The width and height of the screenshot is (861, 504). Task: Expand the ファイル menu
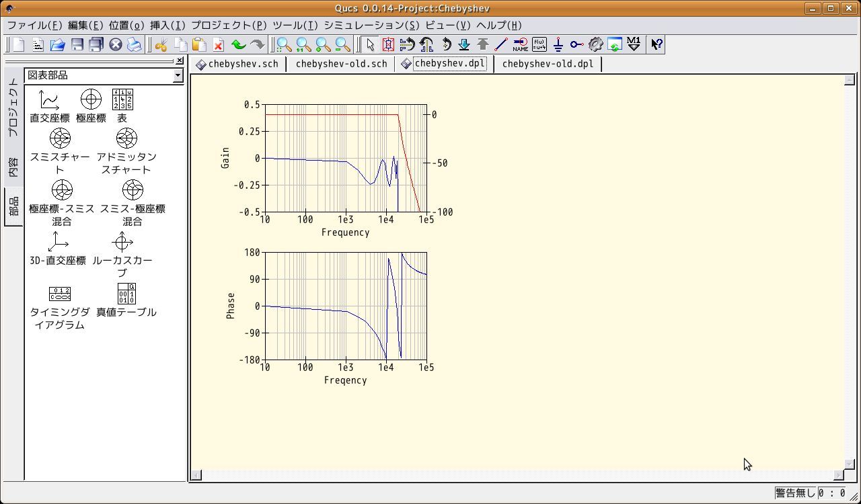coord(34,25)
